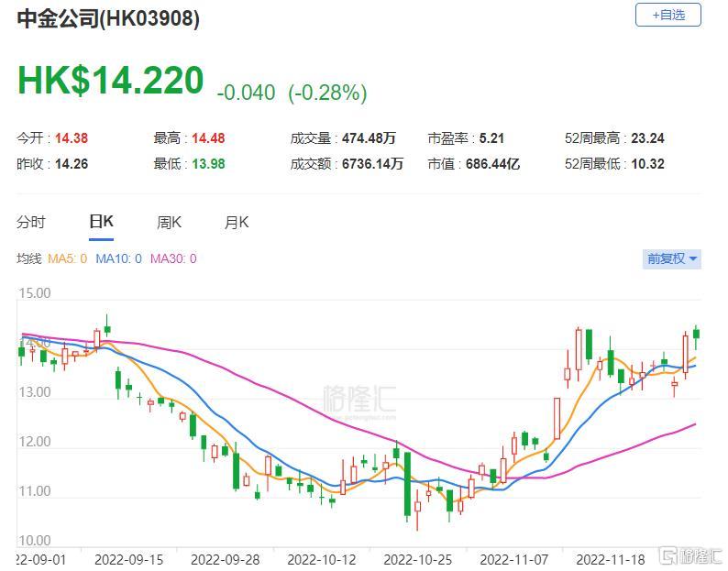Click the 10.00 price axis label
This screenshot has height=571, width=728.
[34, 541]
